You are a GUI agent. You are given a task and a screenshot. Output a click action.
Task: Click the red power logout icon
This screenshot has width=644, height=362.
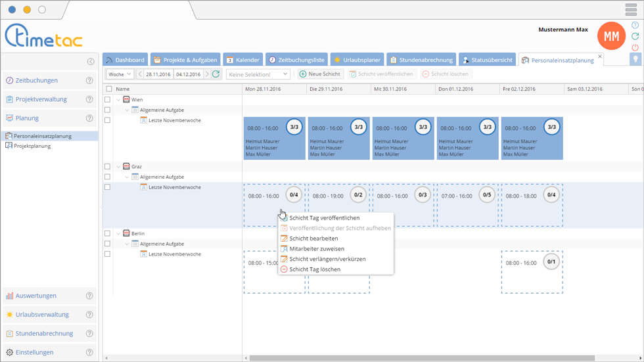635,47
